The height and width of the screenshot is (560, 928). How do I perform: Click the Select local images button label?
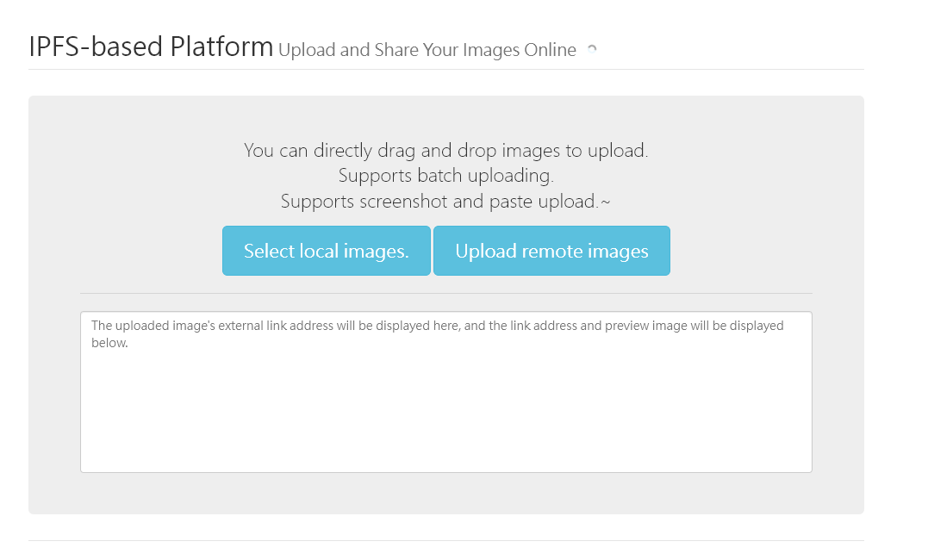tap(326, 251)
